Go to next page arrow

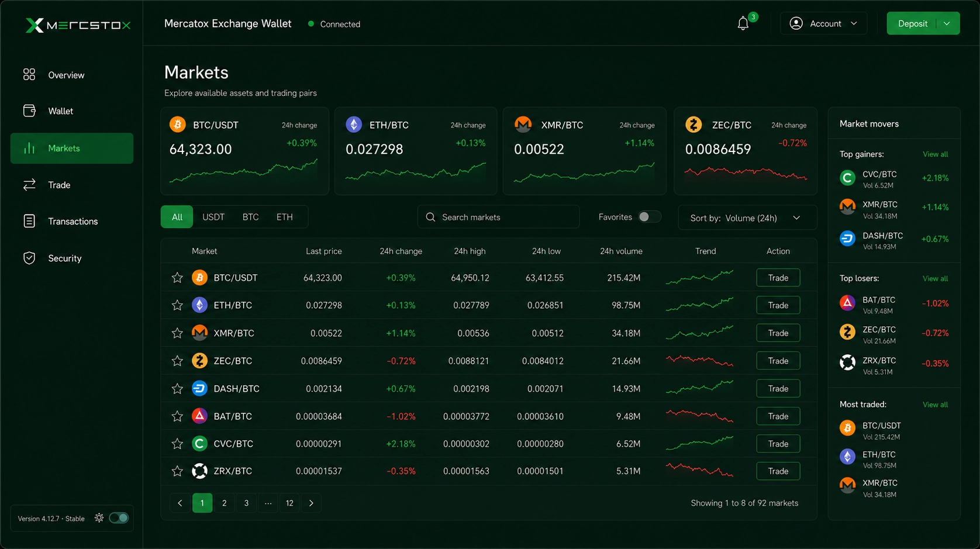311,503
